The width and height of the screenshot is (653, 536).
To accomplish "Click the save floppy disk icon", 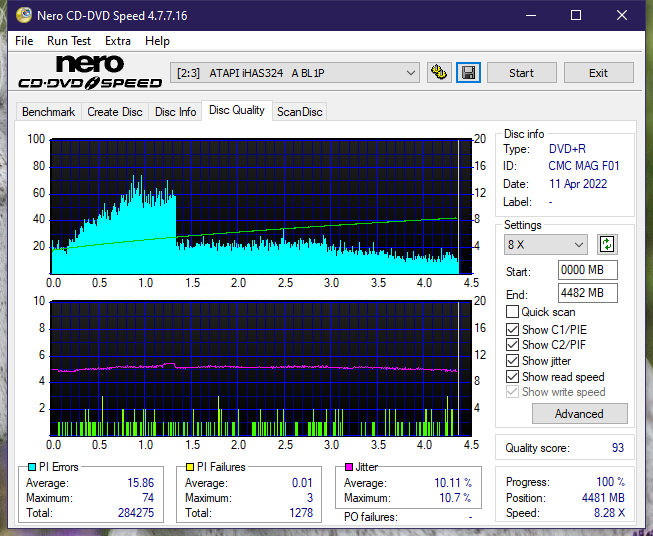I will coord(469,73).
